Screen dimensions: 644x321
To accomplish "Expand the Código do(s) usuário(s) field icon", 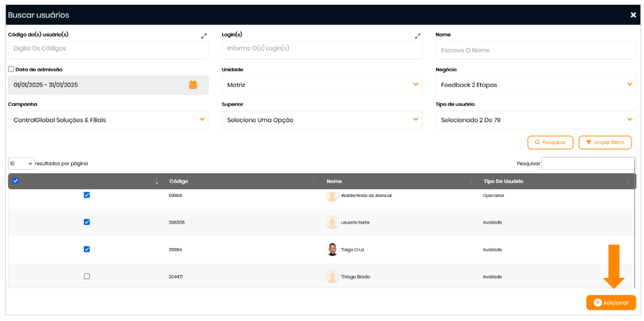I will tap(204, 36).
